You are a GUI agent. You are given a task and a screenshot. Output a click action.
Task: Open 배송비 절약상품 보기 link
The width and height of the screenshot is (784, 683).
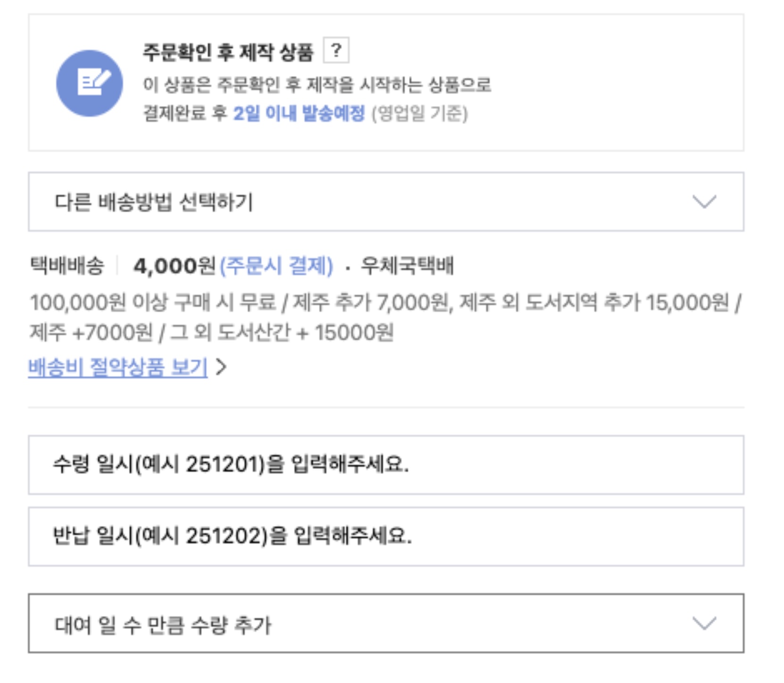[x=118, y=367]
